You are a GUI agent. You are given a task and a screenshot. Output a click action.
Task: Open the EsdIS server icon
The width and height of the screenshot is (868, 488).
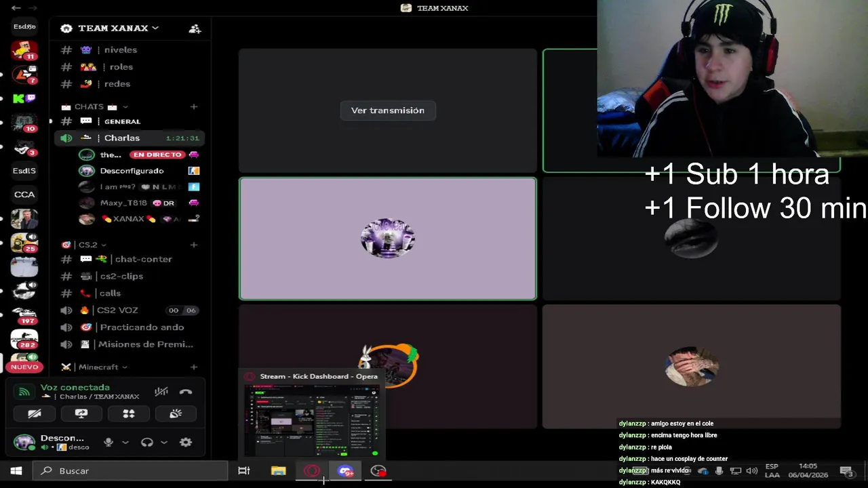click(24, 171)
